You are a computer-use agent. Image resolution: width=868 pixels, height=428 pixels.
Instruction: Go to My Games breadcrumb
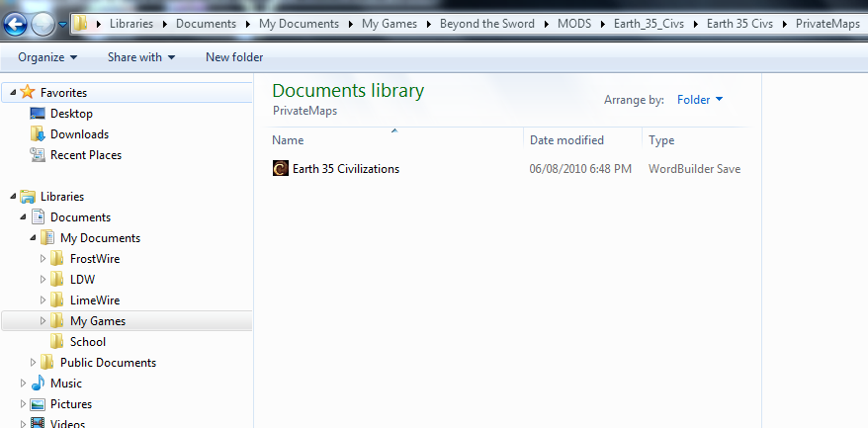389,24
